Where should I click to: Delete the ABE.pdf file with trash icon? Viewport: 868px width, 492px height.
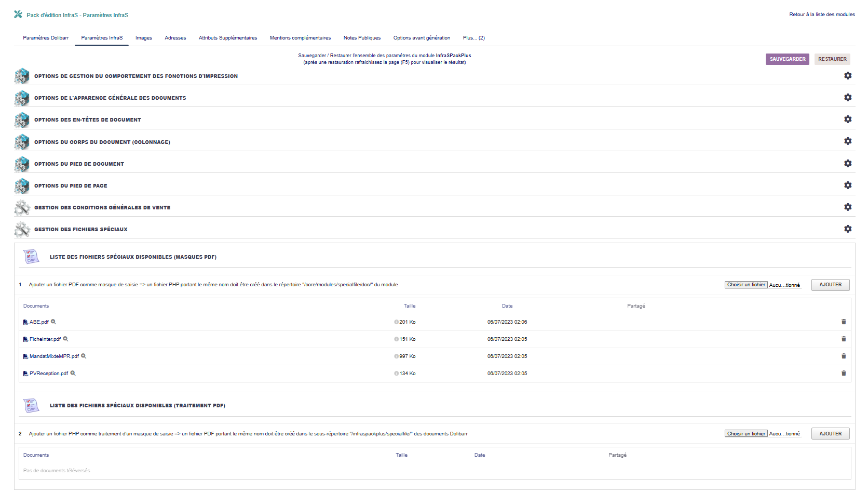tap(844, 322)
